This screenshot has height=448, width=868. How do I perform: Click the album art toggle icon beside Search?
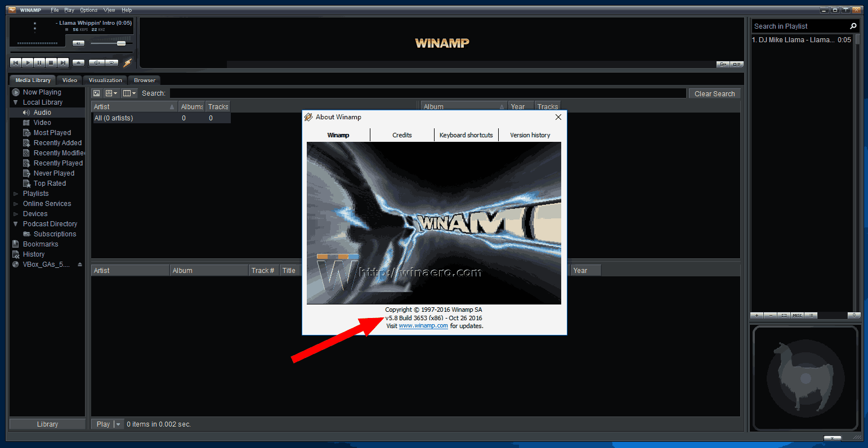tap(96, 93)
